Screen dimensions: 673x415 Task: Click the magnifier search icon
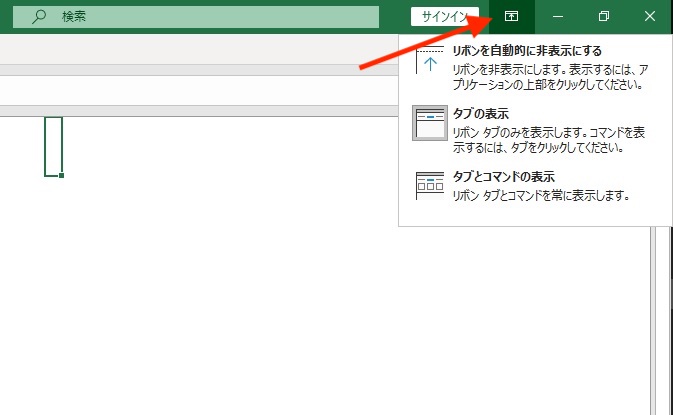tap(39, 17)
